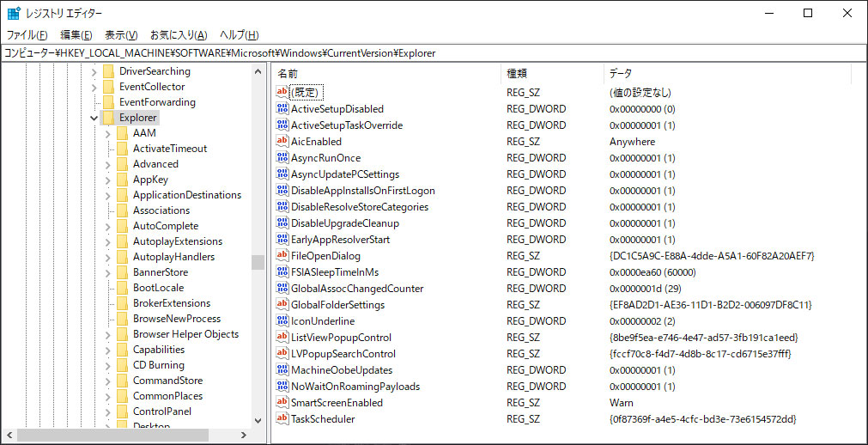Select the BrowseNewProcess key
Image resolution: width=868 pixels, height=445 pixels.
click(177, 319)
